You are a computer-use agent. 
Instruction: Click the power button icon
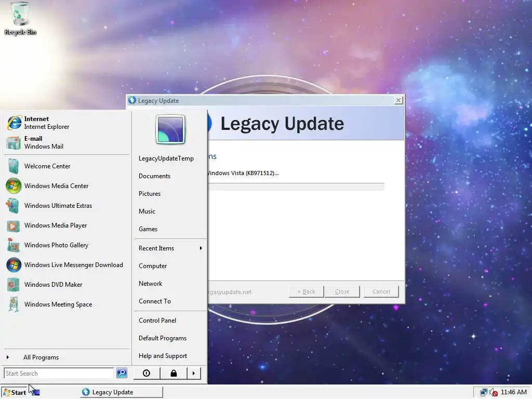click(x=147, y=373)
